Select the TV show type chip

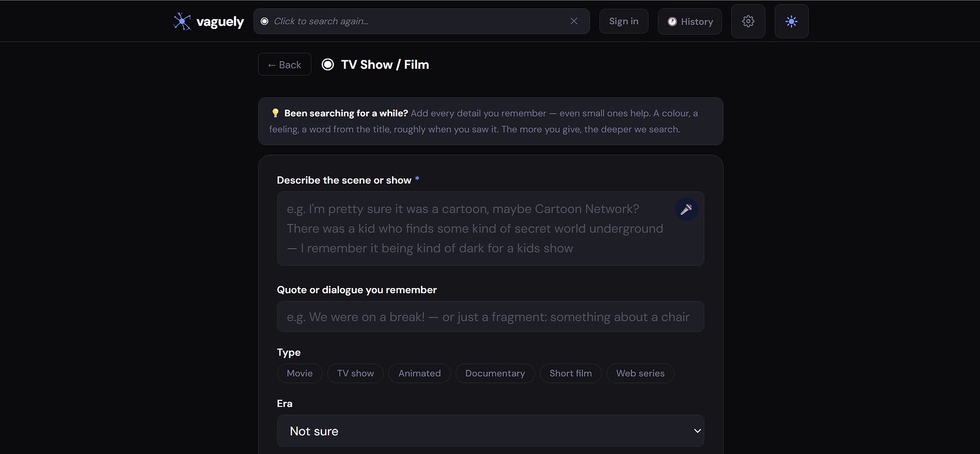355,373
